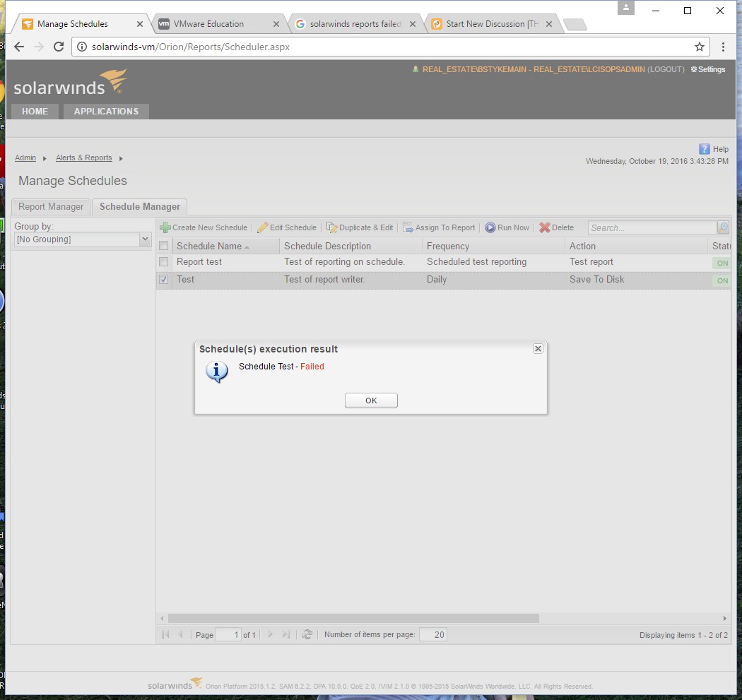Follow the Alerts & Reports breadcrumb link
Image resolution: width=742 pixels, height=700 pixels.
(x=84, y=158)
